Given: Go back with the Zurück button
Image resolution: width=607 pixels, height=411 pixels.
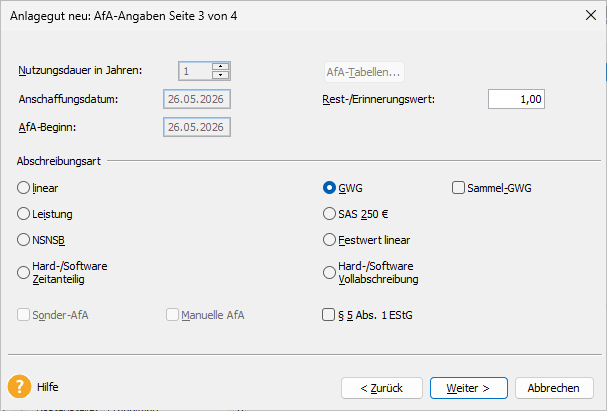Looking at the screenshot, I should point(381,387).
